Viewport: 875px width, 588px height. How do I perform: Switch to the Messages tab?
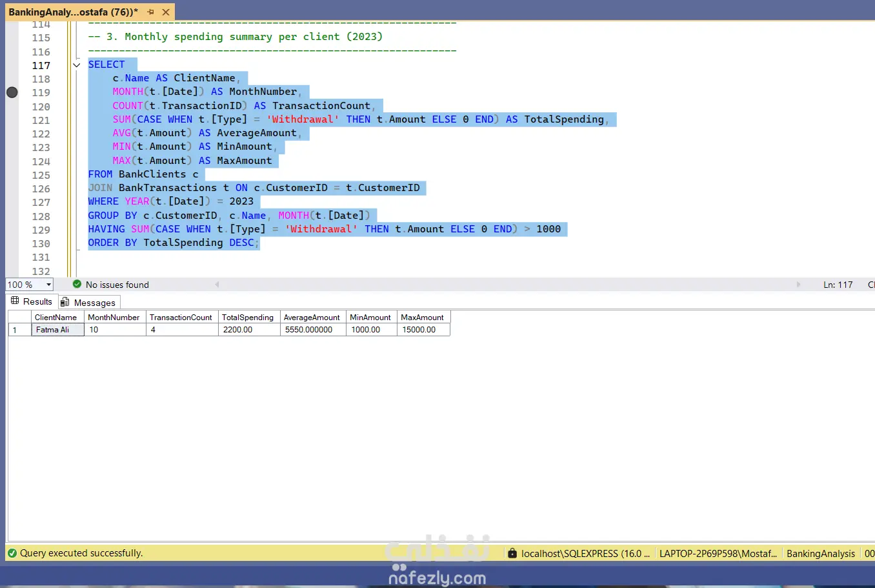94,303
